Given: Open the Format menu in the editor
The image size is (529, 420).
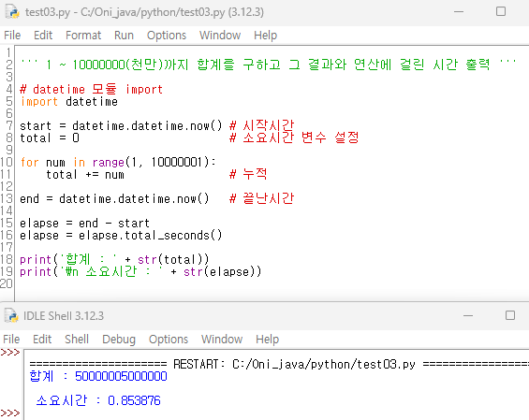Looking at the screenshot, I should click(x=83, y=35).
